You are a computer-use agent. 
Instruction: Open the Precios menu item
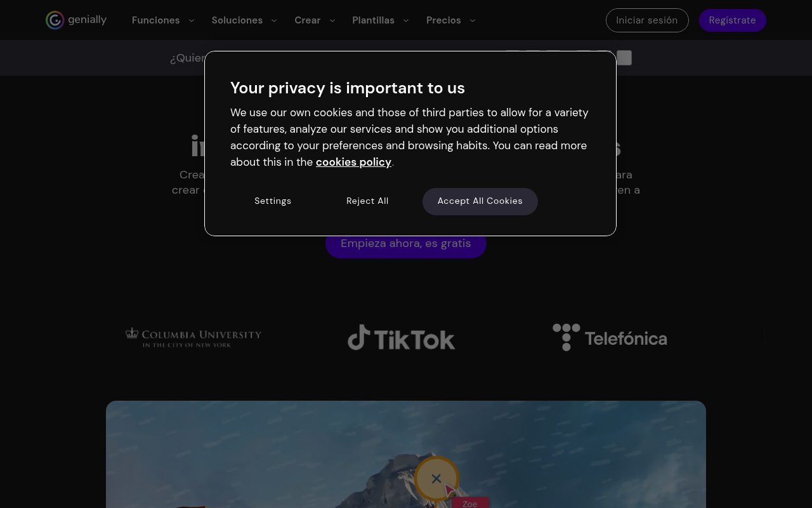click(x=443, y=20)
